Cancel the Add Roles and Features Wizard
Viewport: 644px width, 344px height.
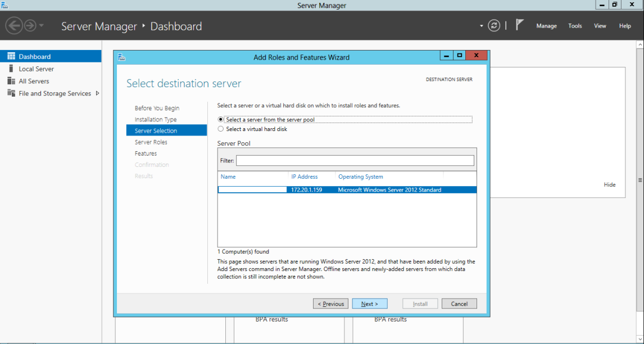[x=459, y=304]
